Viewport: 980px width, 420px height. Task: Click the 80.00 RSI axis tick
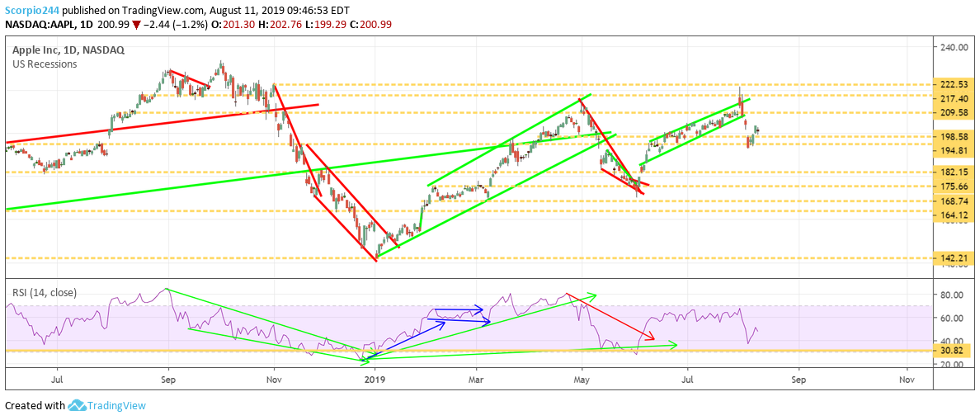click(x=950, y=295)
